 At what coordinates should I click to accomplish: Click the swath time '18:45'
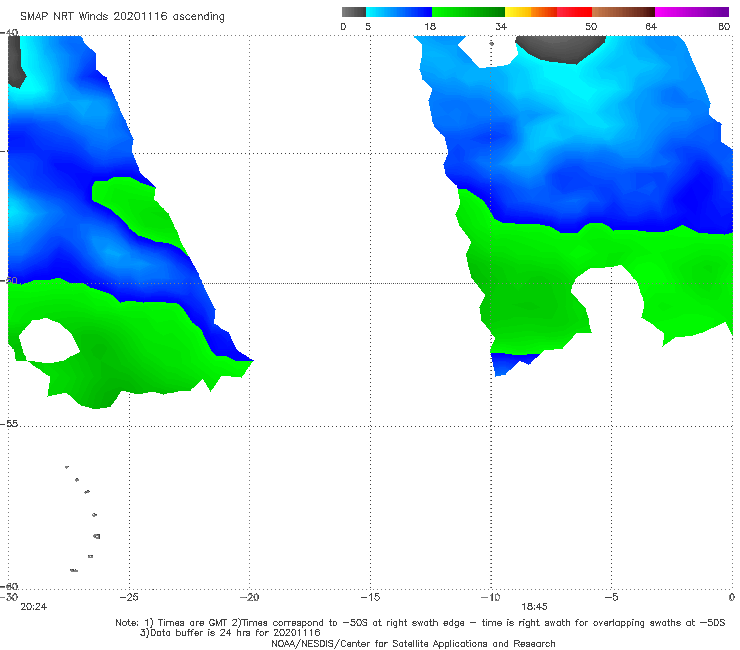coord(534,607)
